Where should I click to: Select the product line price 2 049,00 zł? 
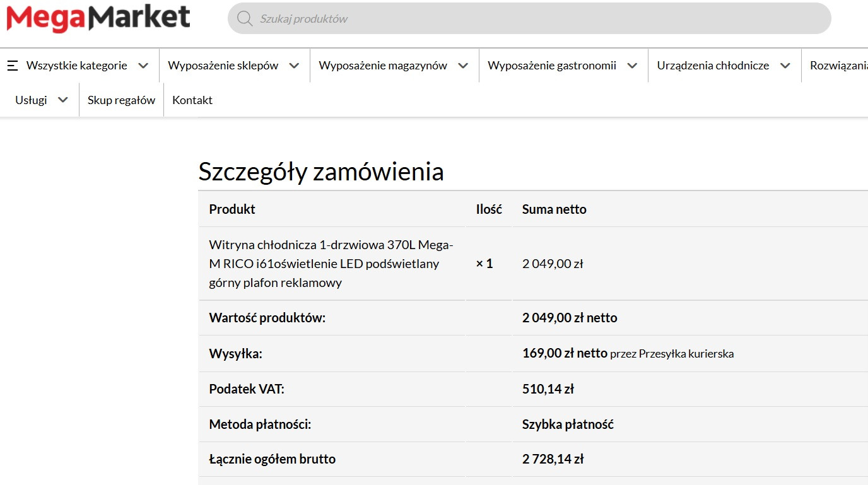pyautogui.click(x=553, y=264)
